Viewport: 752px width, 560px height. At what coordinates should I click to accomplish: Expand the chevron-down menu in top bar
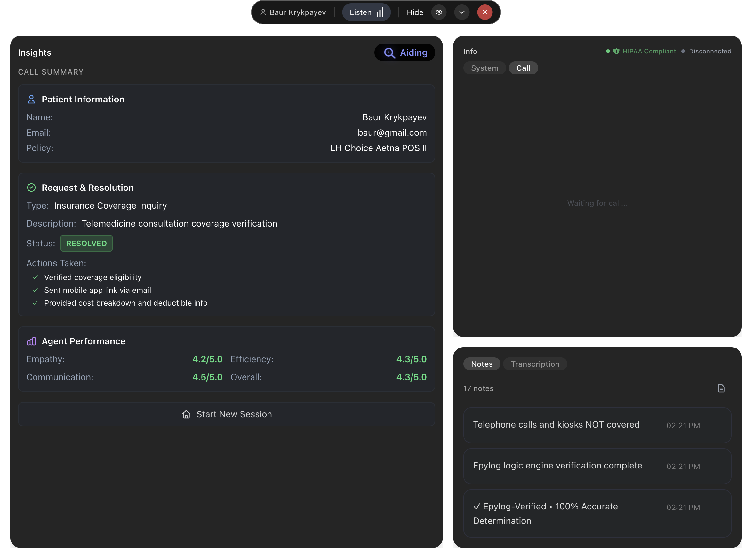461,12
